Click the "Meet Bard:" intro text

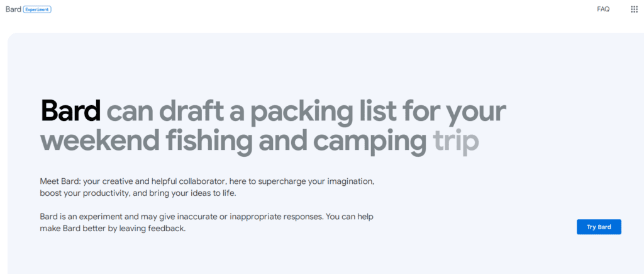pyautogui.click(x=60, y=181)
